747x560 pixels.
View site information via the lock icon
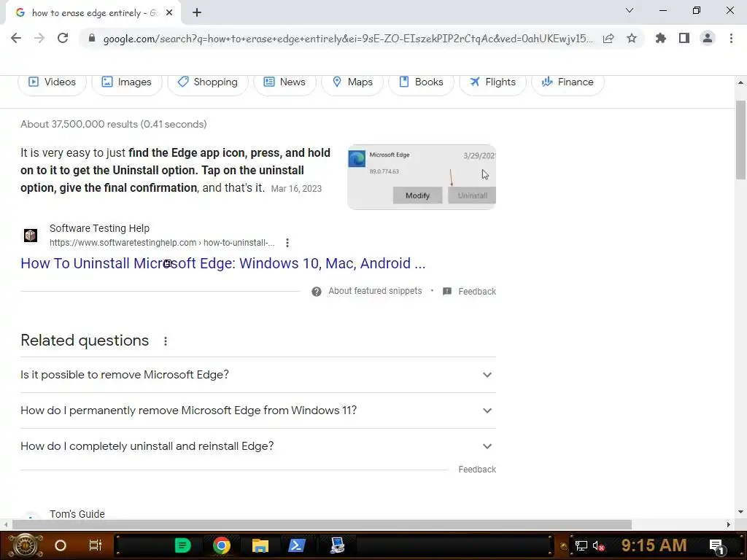click(x=92, y=38)
